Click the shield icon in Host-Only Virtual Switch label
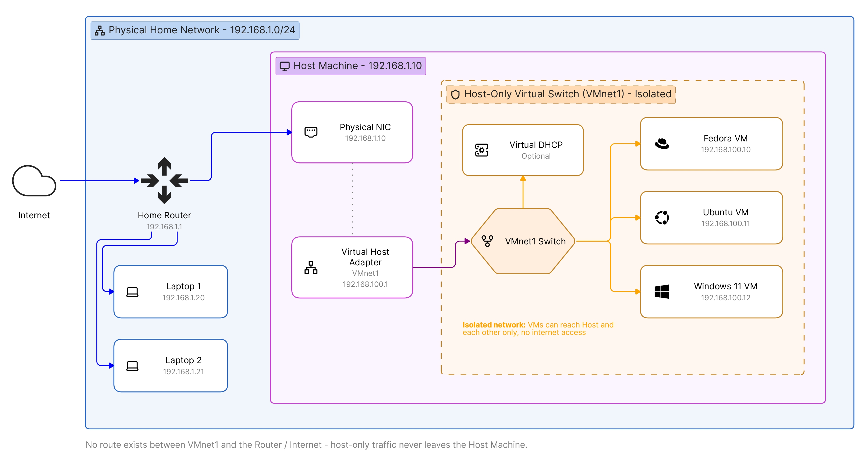This screenshot has width=868, height=467. pyautogui.click(x=455, y=94)
